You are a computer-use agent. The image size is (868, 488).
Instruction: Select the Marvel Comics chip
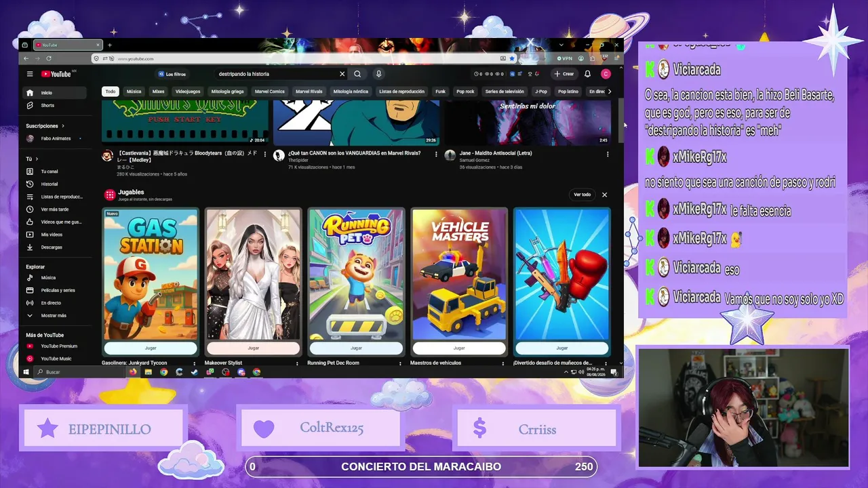point(269,91)
